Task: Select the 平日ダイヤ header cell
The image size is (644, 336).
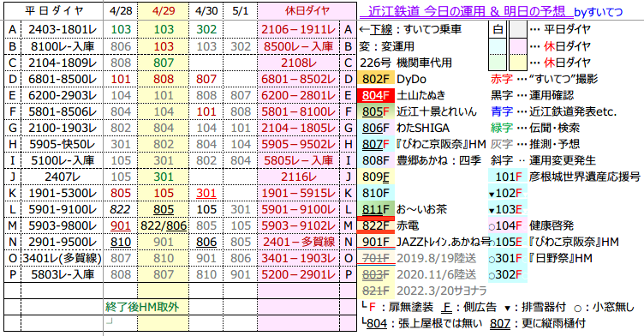Action: coord(53,11)
